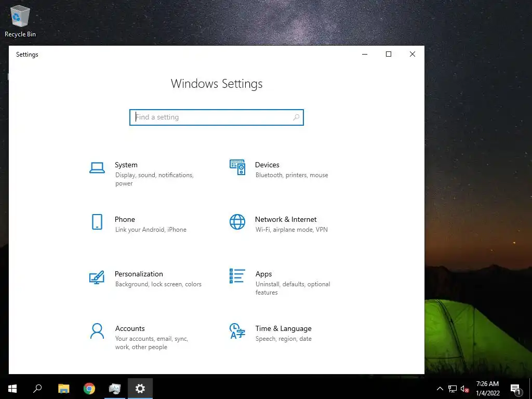Select the Time & Language heading
Image resolution: width=532 pixels, height=399 pixels.
(x=283, y=328)
